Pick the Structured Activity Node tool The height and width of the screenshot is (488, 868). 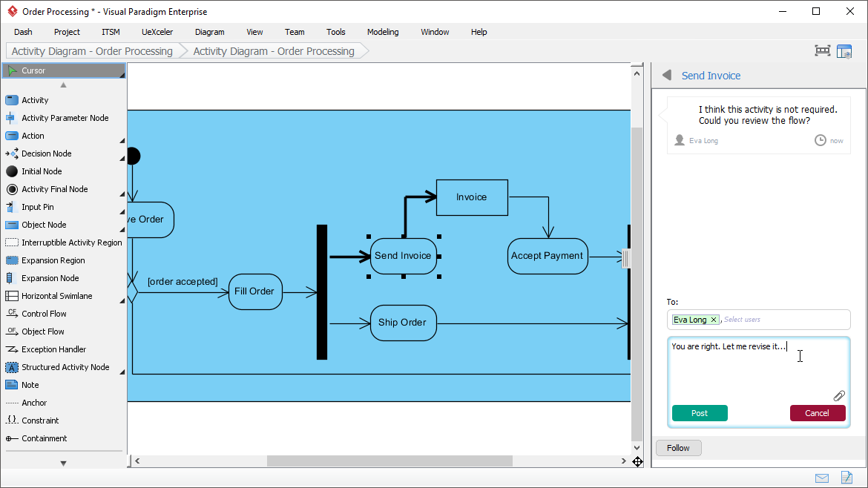click(64, 367)
